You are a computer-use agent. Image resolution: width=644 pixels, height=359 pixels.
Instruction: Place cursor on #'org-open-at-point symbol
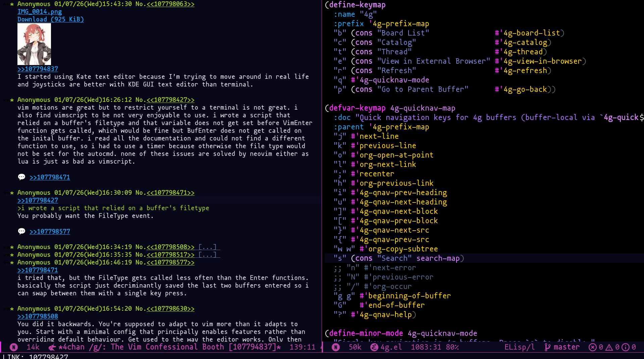coord(392,155)
